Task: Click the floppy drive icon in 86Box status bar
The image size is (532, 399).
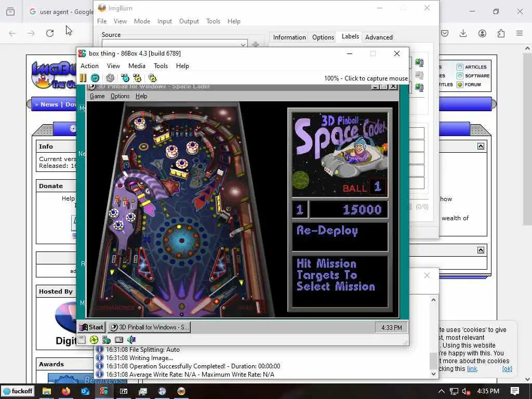Action: (x=82, y=340)
